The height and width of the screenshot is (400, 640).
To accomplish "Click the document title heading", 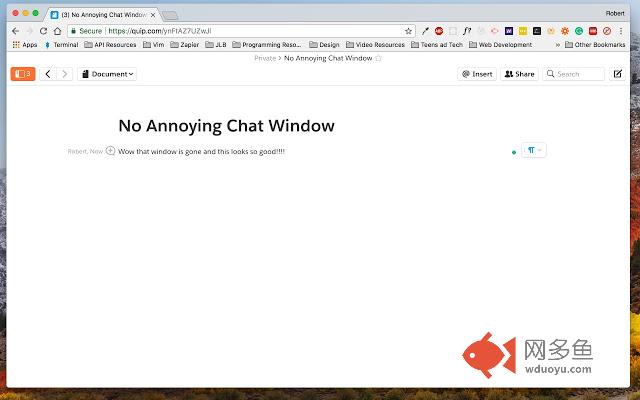I will coord(227,126).
